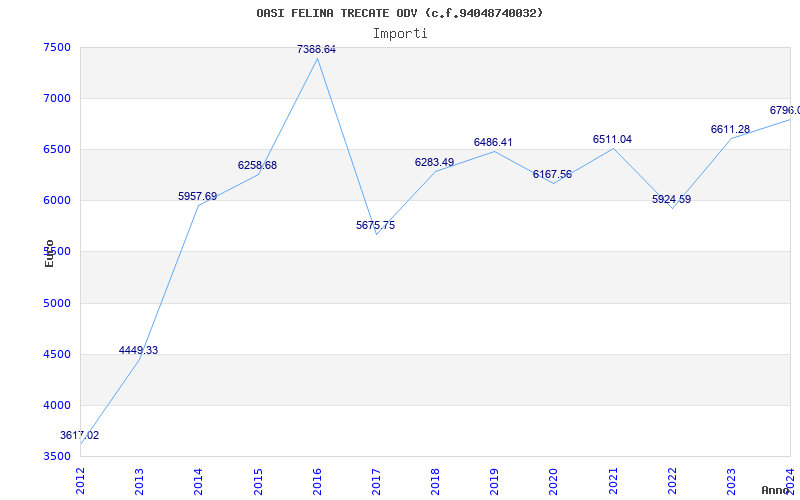This screenshot has height=500, width=800.
Task: Click the 5924.59 data label
Action: click(x=671, y=199)
